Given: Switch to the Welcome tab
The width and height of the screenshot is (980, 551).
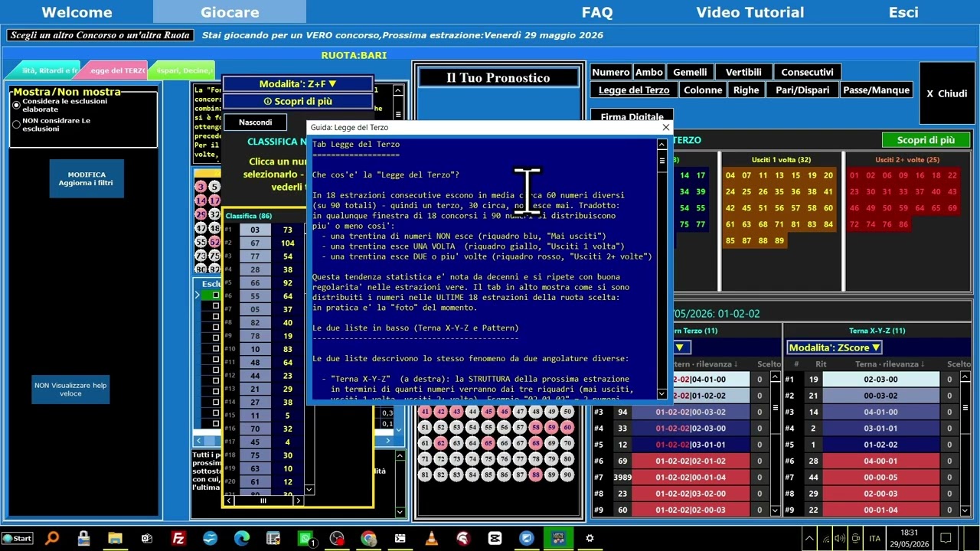Looking at the screenshot, I should tap(77, 12).
